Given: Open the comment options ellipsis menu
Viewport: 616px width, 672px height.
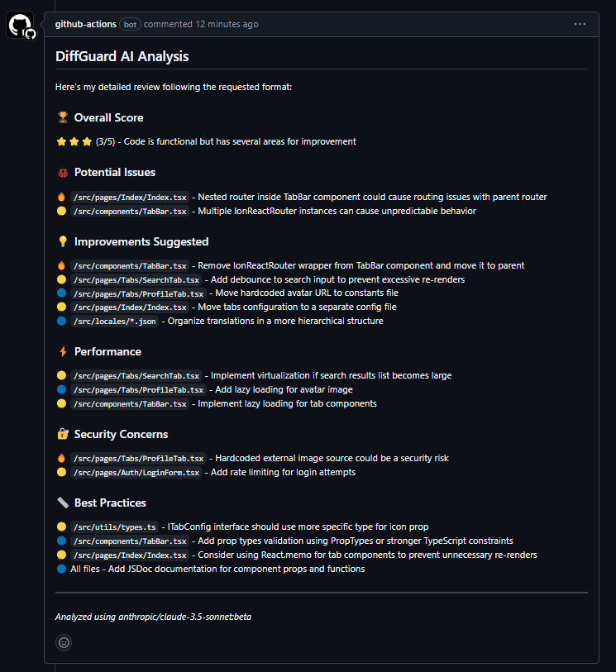Looking at the screenshot, I should [580, 24].
